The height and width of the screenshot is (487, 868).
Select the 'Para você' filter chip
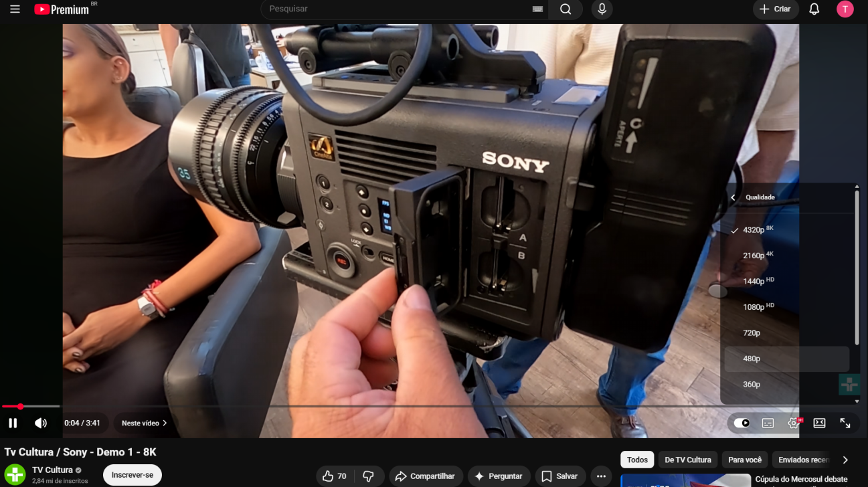pyautogui.click(x=745, y=460)
